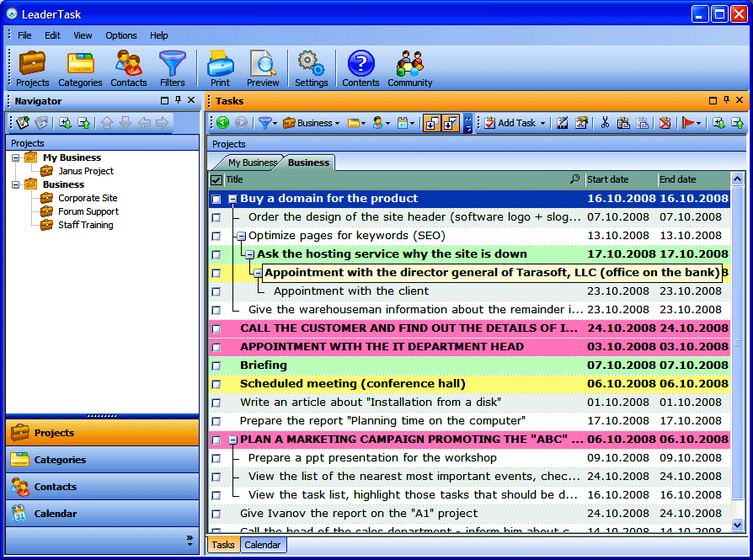Check 'Scheduled meeting (conference hall)' task
The width and height of the screenshot is (753, 560).
[x=216, y=384]
